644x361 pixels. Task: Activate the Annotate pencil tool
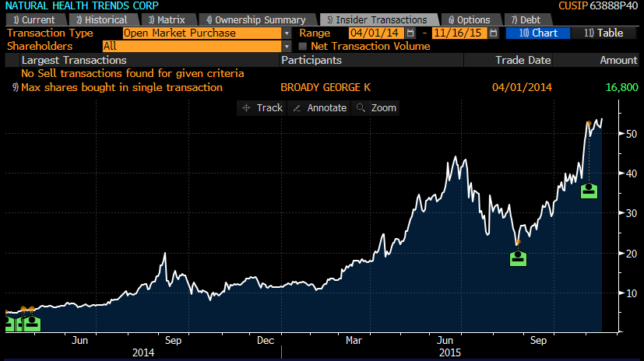click(318, 108)
